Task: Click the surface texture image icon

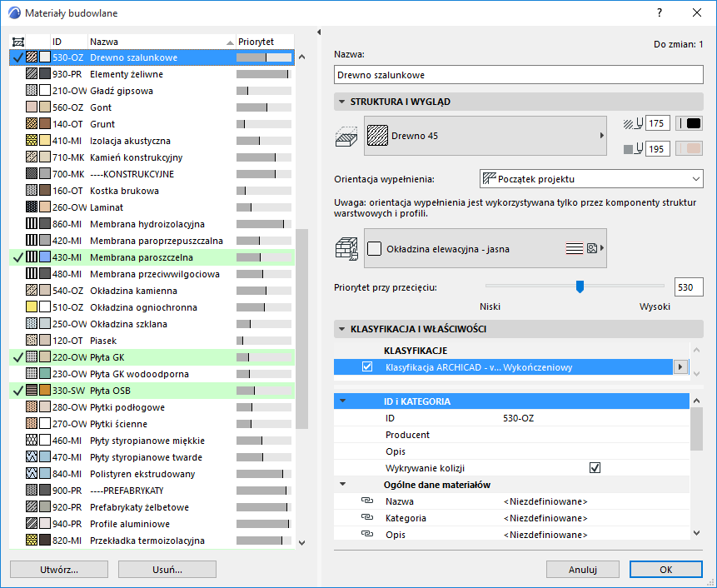Action: (x=592, y=248)
